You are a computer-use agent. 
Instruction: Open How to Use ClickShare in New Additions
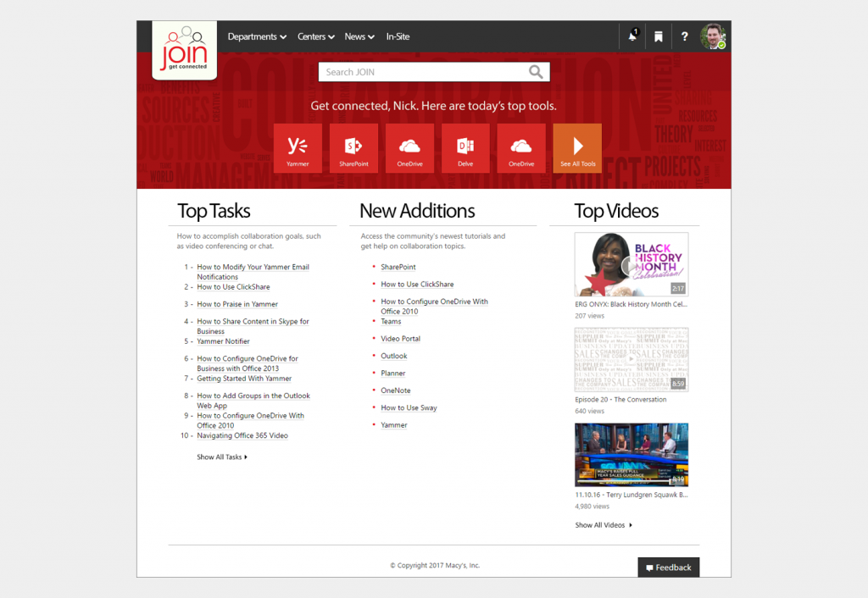coord(417,285)
